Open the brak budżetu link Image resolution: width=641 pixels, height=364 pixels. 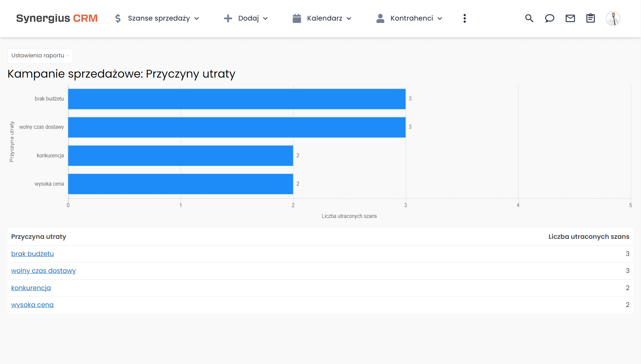tap(32, 254)
